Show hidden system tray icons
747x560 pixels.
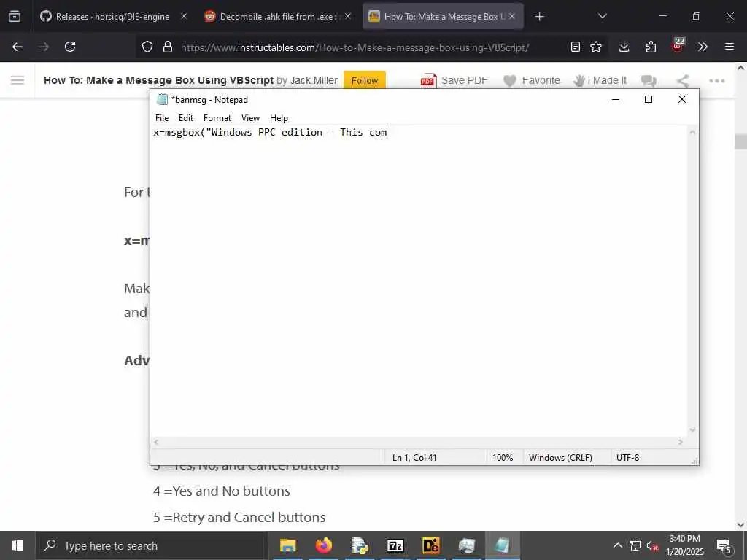(617, 545)
